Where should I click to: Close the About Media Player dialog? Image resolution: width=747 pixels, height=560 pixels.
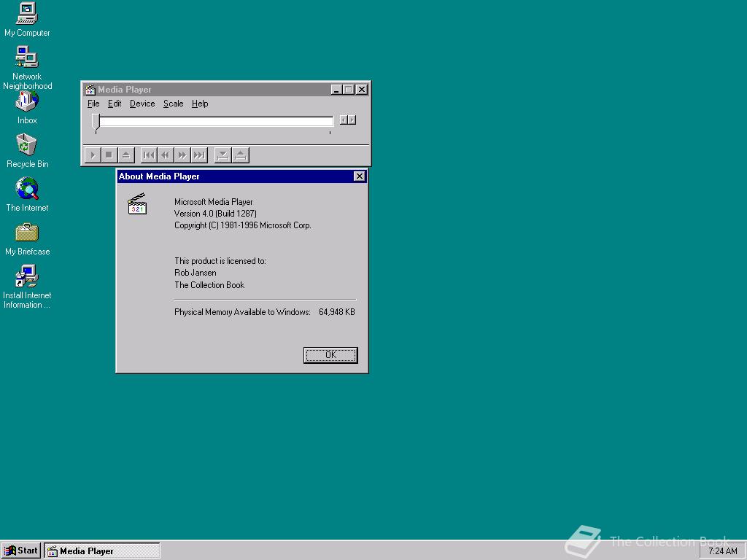360,176
